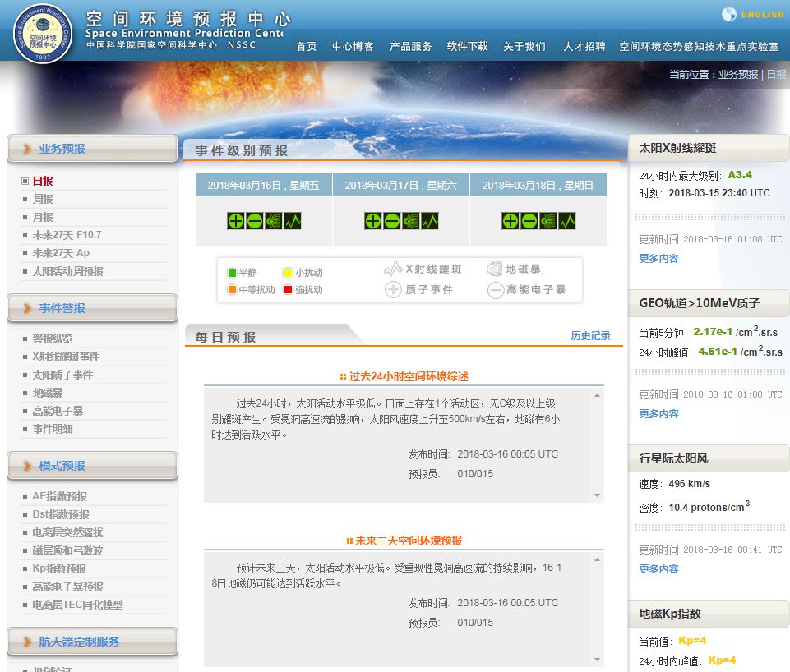Click the red 强扰动 legend swatch
The height and width of the screenshot is (672, 790).
(x=289, y=290)
